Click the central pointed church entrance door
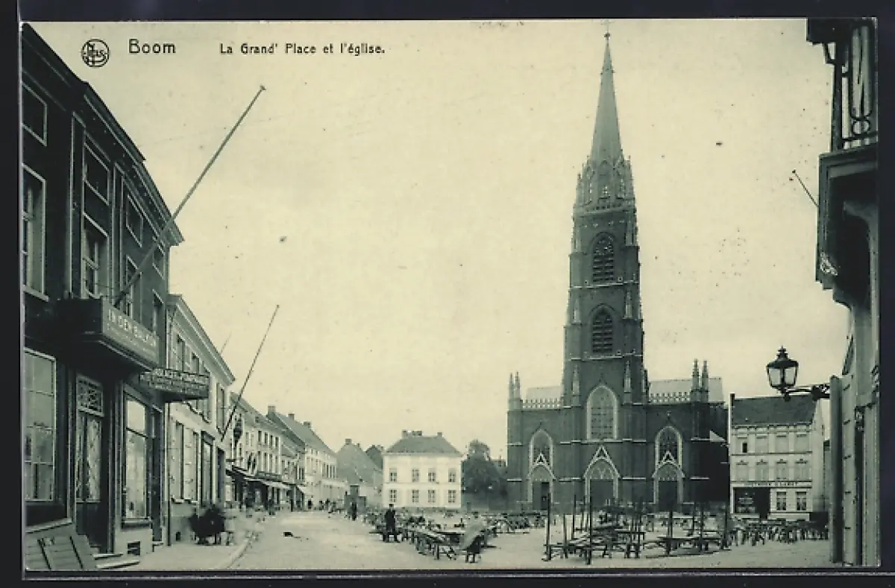 (601, 484)
